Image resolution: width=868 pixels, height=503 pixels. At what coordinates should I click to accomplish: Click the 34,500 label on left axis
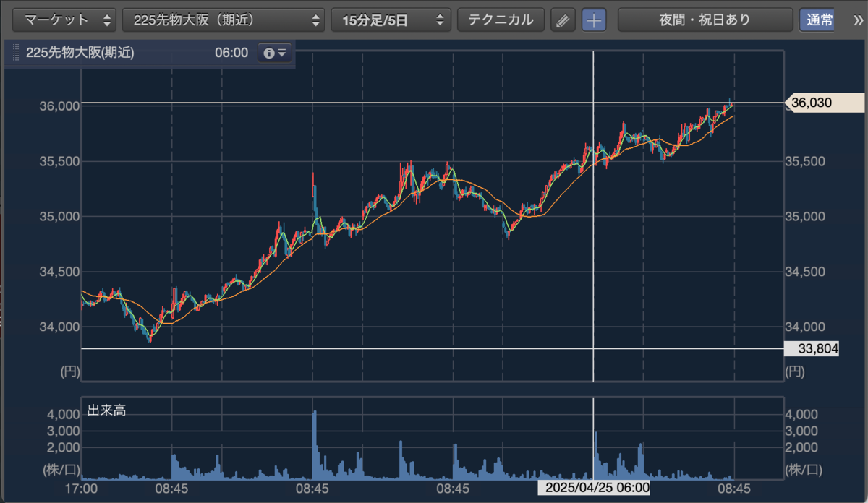[x=58, y=271]
